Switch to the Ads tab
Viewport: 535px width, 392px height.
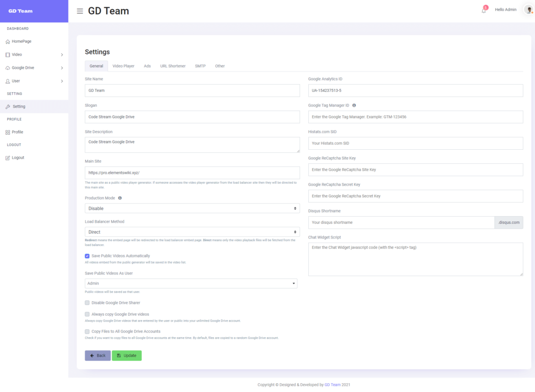pyautogui.click(x=147, y=66)
